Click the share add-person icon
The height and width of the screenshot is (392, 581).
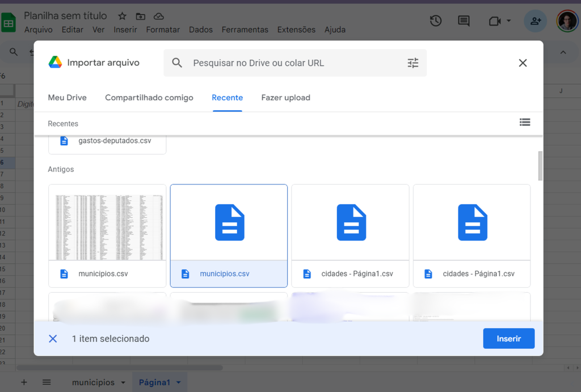tap(535, 21)
